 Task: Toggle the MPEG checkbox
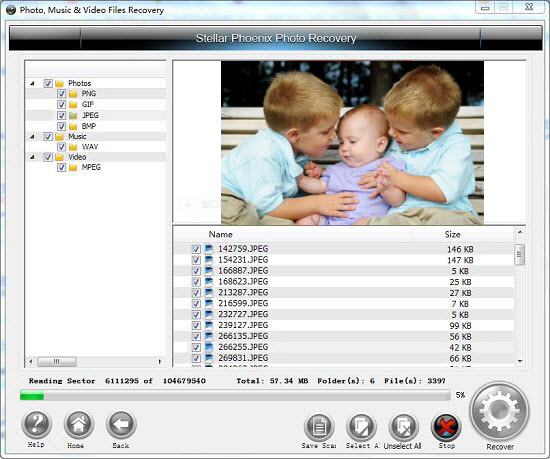(x=61, y=168)
